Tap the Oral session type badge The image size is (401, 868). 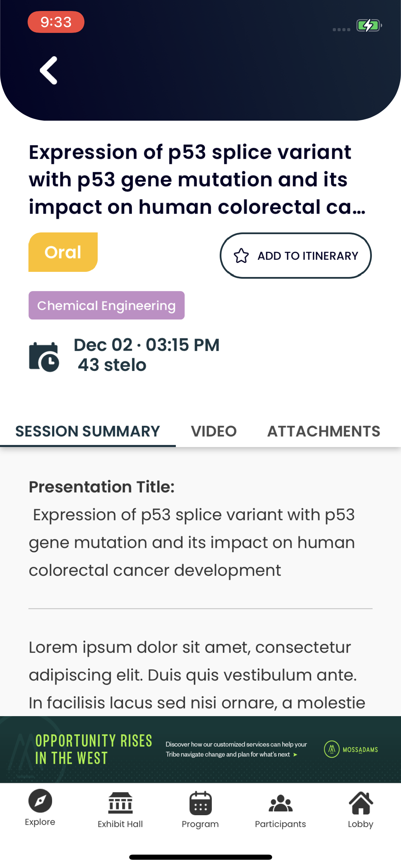point(63,252)
